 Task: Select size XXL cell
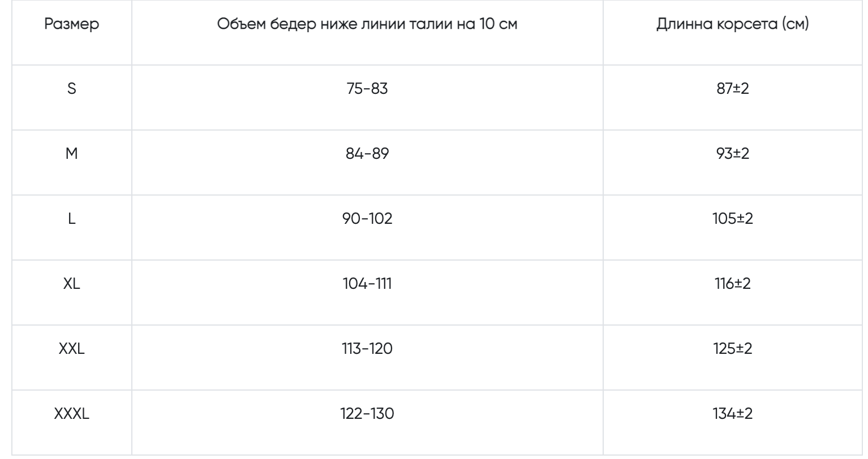72,349
